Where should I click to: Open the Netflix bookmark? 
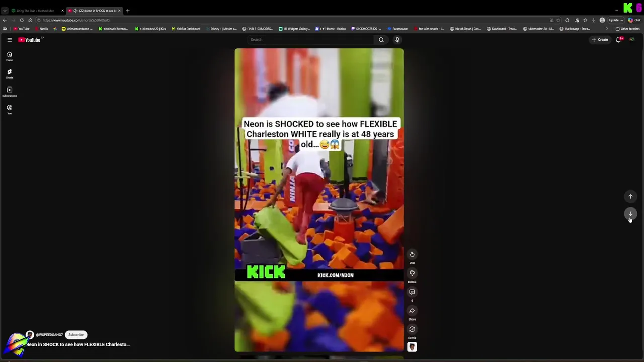(x=42, y=29)
